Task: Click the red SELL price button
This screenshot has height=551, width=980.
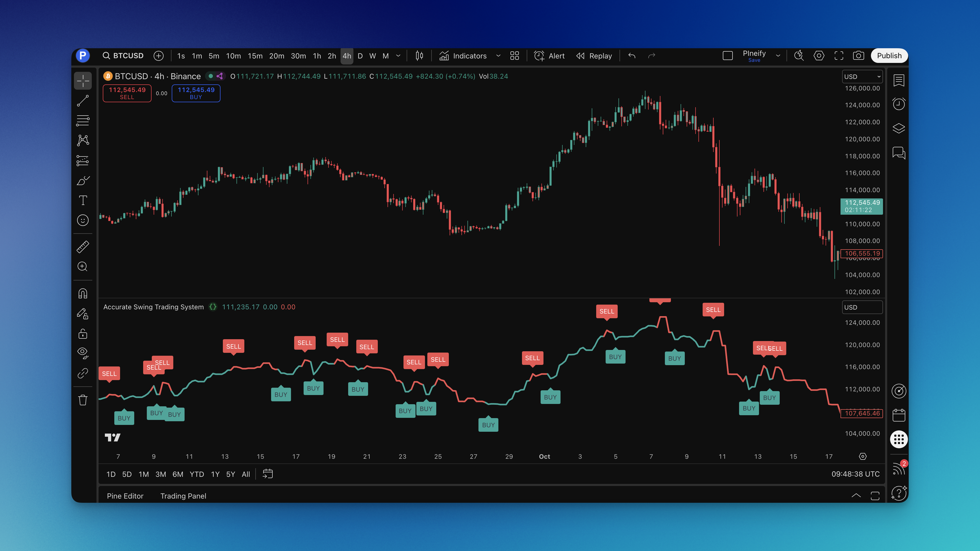Action: point(127,93)
